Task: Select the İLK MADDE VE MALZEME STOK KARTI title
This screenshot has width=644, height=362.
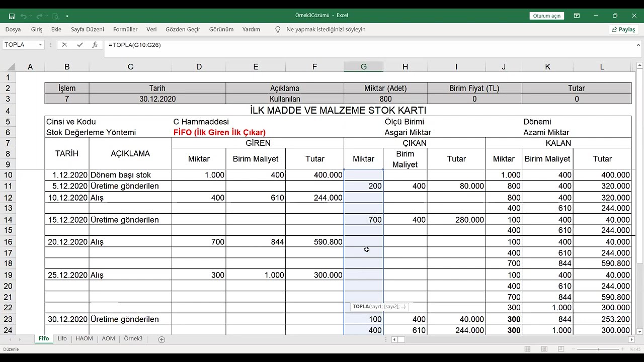Action: pos(338,110)
